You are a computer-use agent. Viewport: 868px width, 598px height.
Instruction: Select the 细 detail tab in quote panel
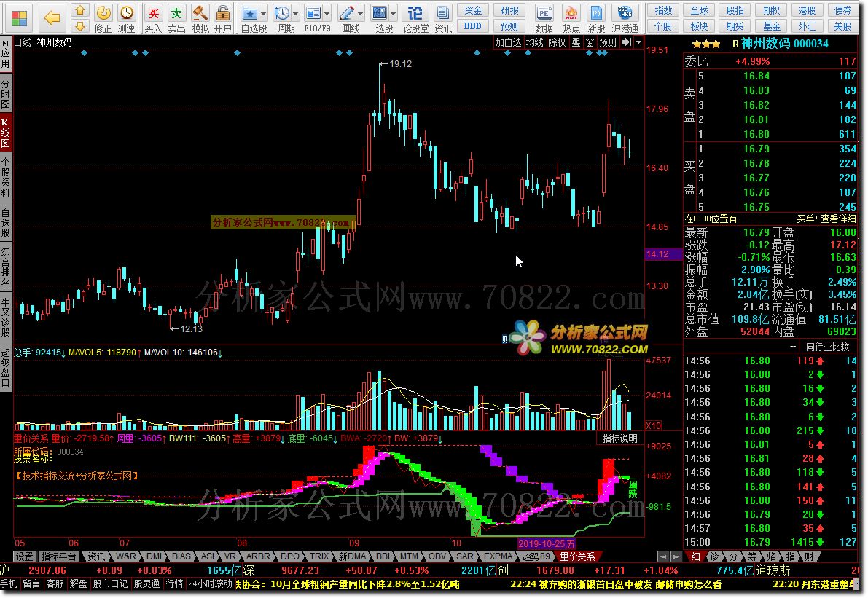click(x=696, y=556)
